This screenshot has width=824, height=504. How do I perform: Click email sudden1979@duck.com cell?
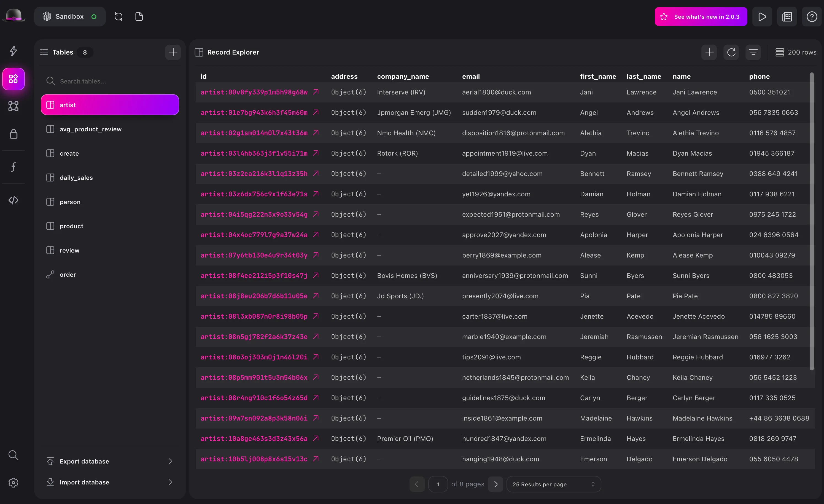tap(499, 112)
